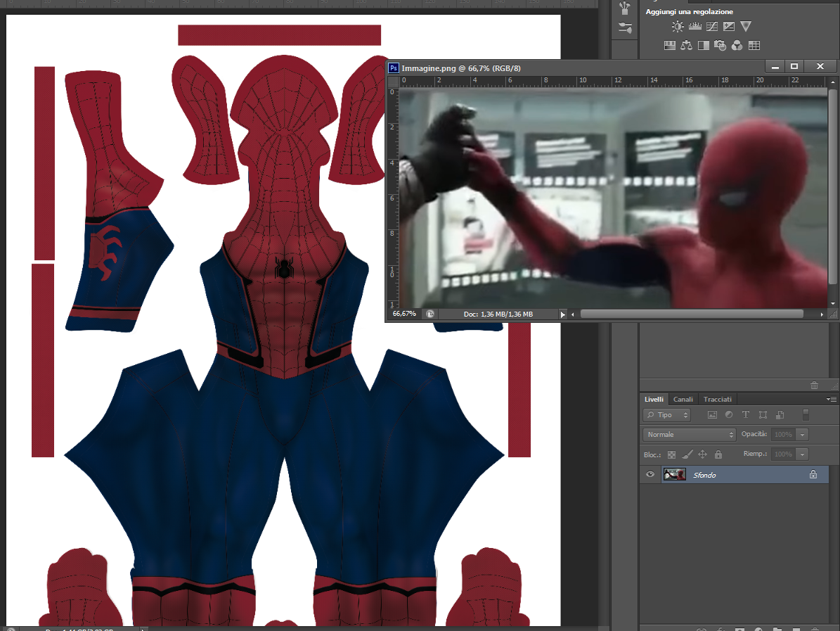Click the Riemp. 100% value field
840x631 pixels.
784,454
